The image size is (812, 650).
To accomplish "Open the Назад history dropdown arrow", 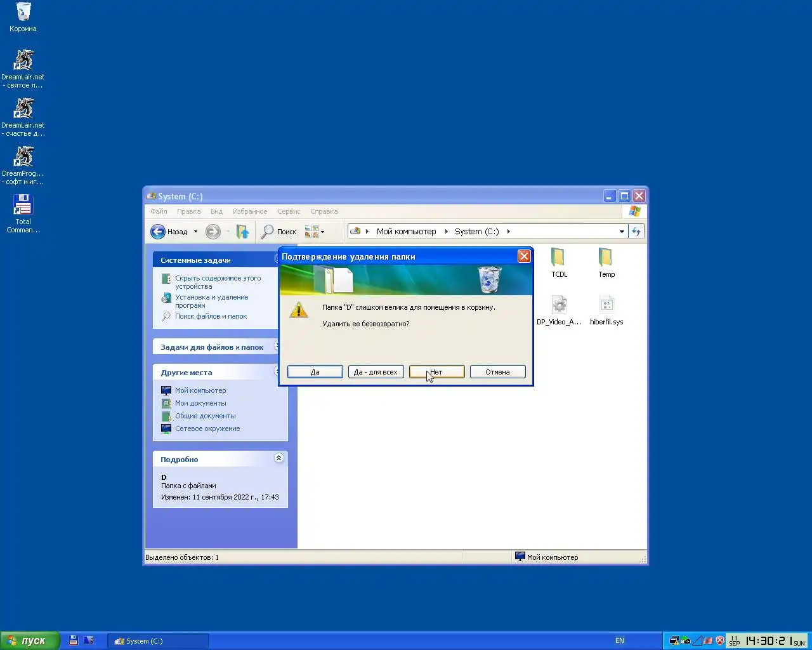I will click(x=195, y=232).
